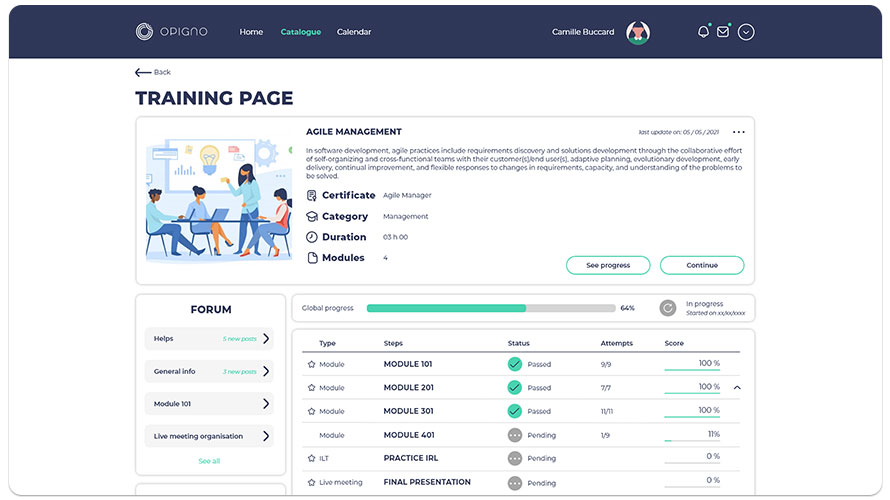Click the green passed checkmark for Module 101
Viewport: 890px width, 500px height.
point(515,364)
